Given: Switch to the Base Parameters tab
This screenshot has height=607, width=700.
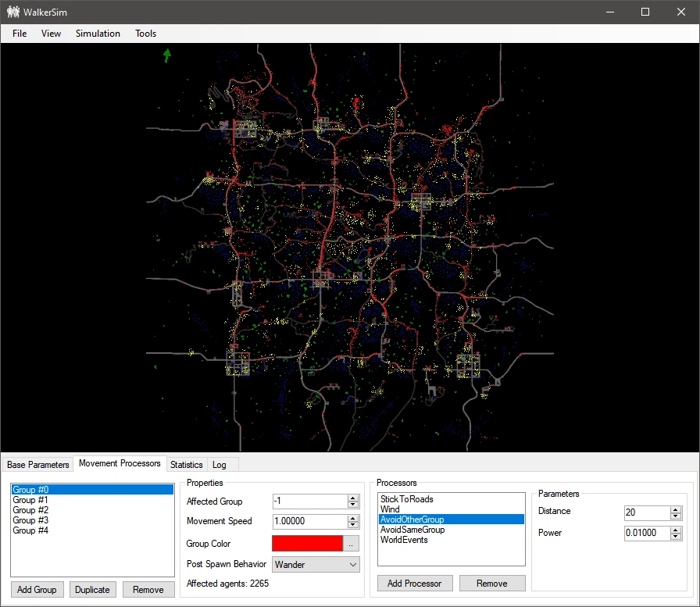Looking at the screenshot, I should point(38,465).
